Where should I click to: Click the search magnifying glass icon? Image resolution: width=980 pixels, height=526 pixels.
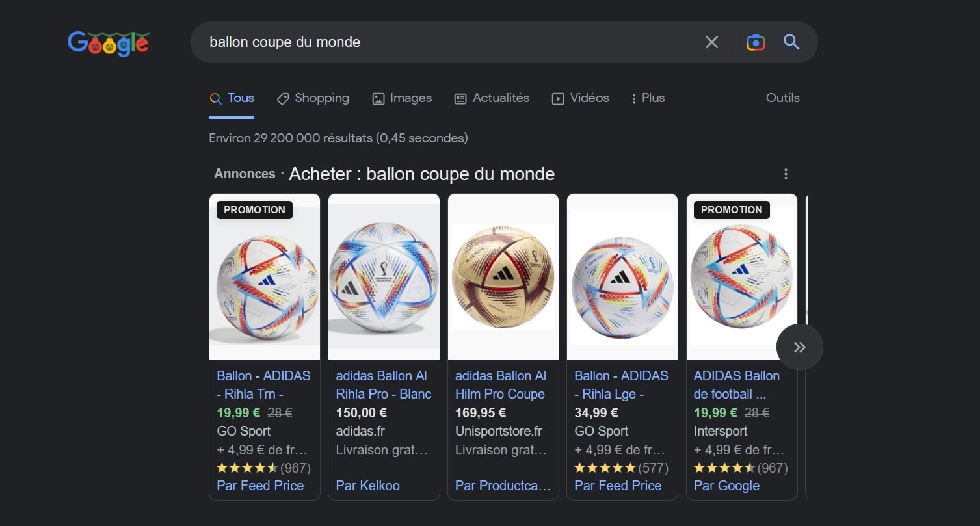791,42
